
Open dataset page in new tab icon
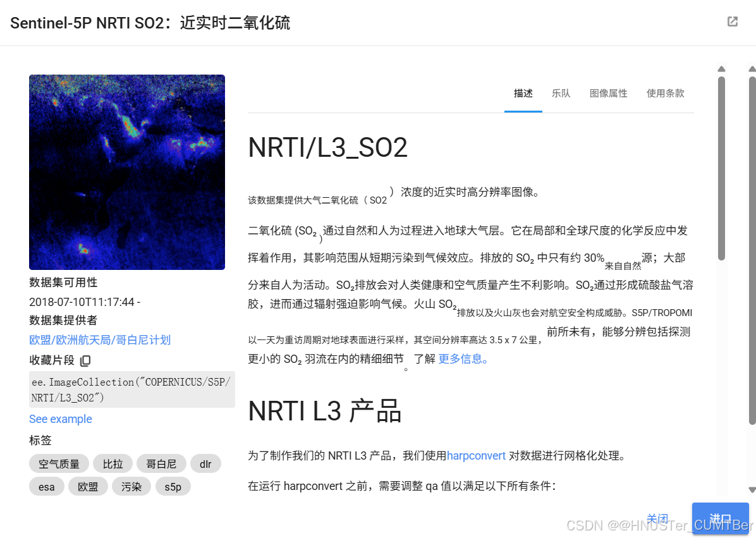pyautogui.click(x=733, y=21)
